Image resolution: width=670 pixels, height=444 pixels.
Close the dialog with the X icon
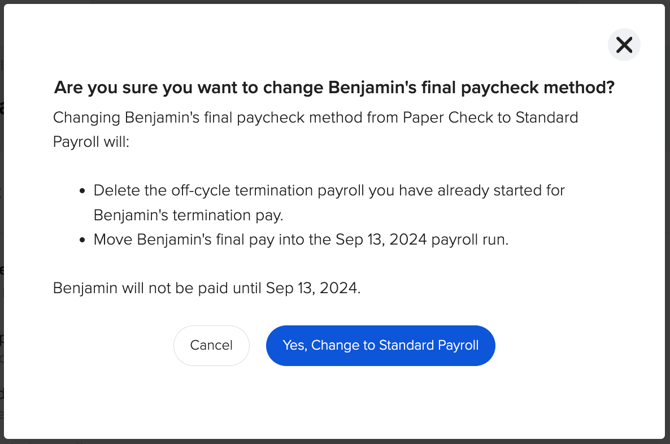click(624, 44)
